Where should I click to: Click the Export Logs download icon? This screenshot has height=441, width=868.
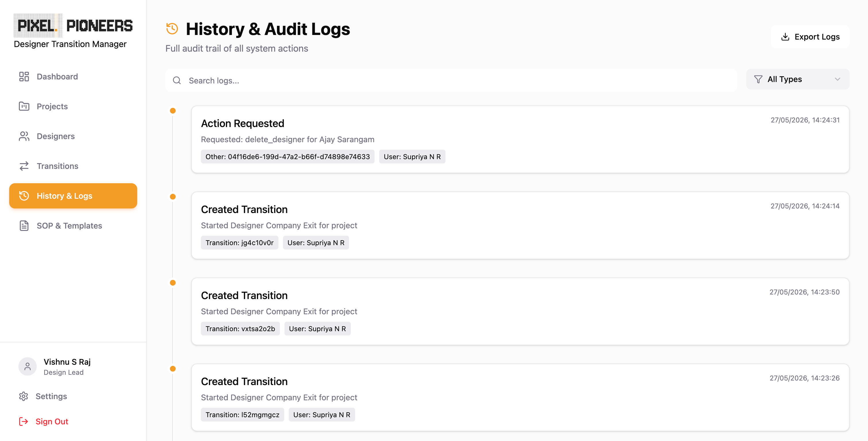pos(785,37)
